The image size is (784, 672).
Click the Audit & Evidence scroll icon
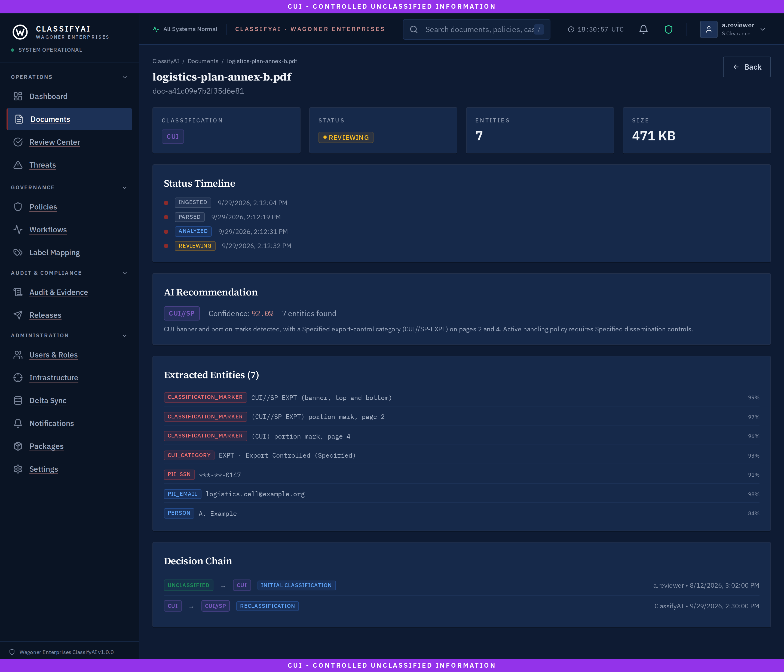[x=18, y=292]
